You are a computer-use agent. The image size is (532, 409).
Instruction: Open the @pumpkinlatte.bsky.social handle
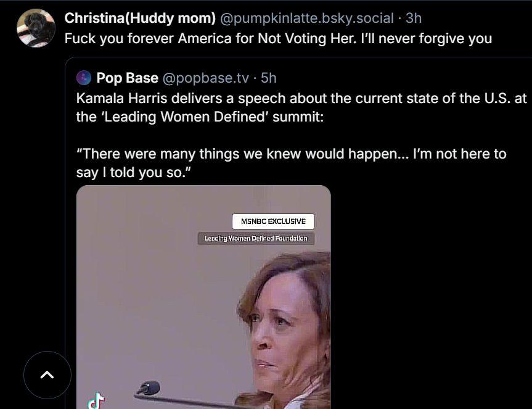[307, 18]
